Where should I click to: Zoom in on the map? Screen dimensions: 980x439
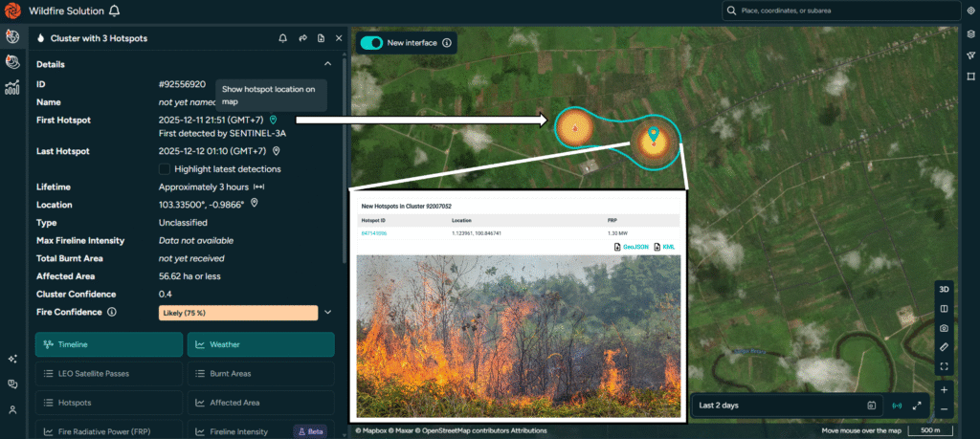pyautogui.click(x=944, y=390)
